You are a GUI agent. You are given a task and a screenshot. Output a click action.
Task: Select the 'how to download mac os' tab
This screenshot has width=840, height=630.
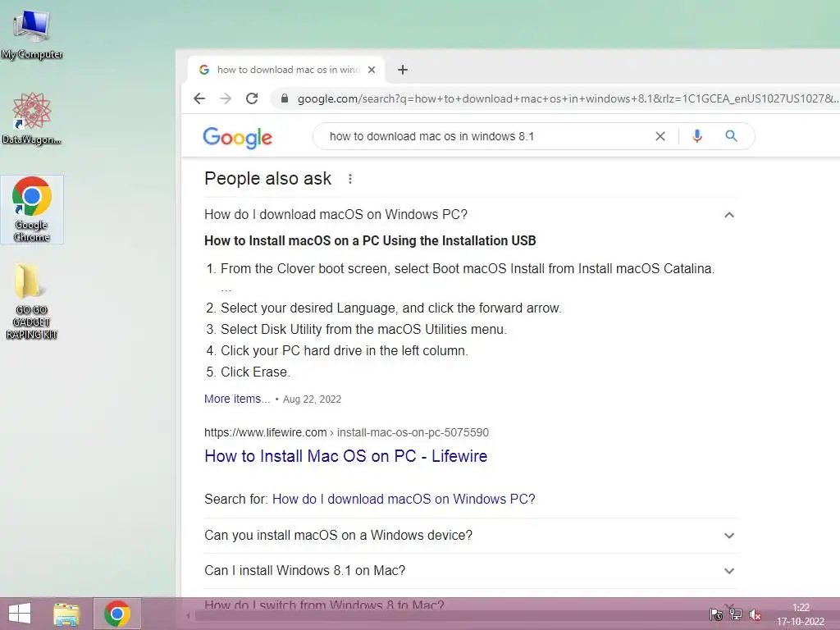pos(286,70)
